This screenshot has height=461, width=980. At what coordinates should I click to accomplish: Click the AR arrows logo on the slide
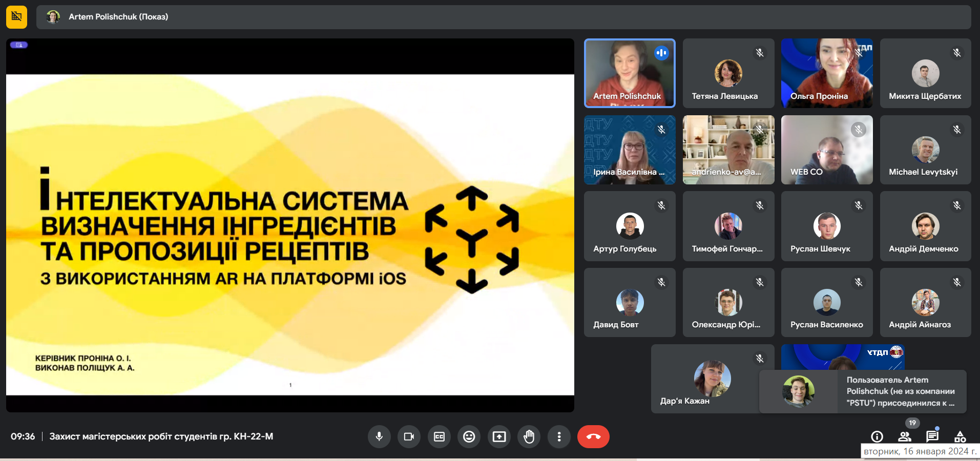(472, 240)
